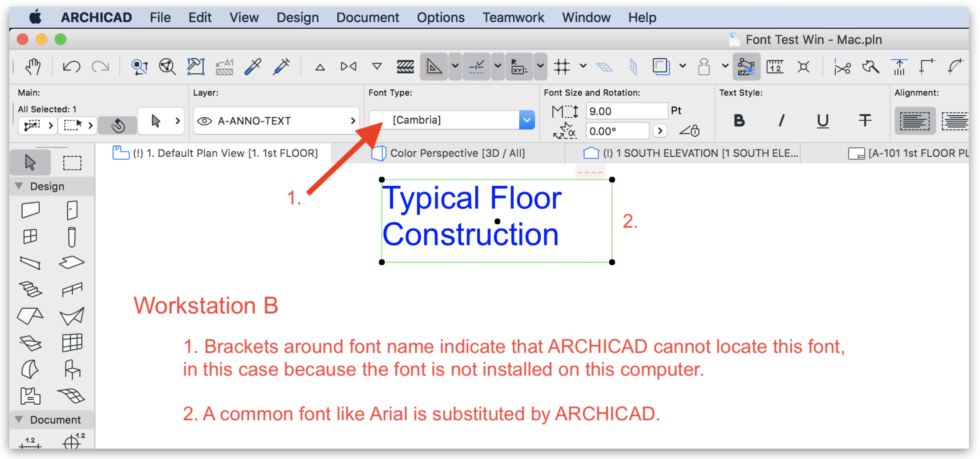Screen dimensions: 980x459
Task: Open the A-ANNO-TEXT layer selector
Action: coord(277,121)
